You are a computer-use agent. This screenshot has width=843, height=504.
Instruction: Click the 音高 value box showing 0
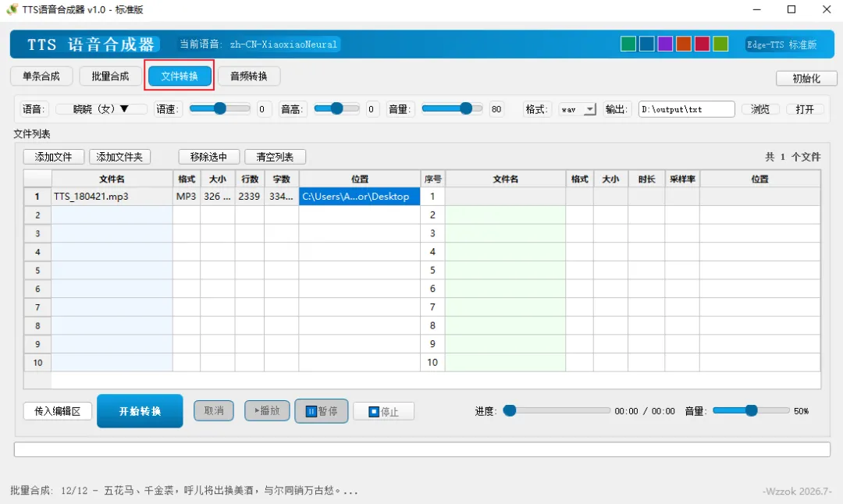tap(371, 109)
